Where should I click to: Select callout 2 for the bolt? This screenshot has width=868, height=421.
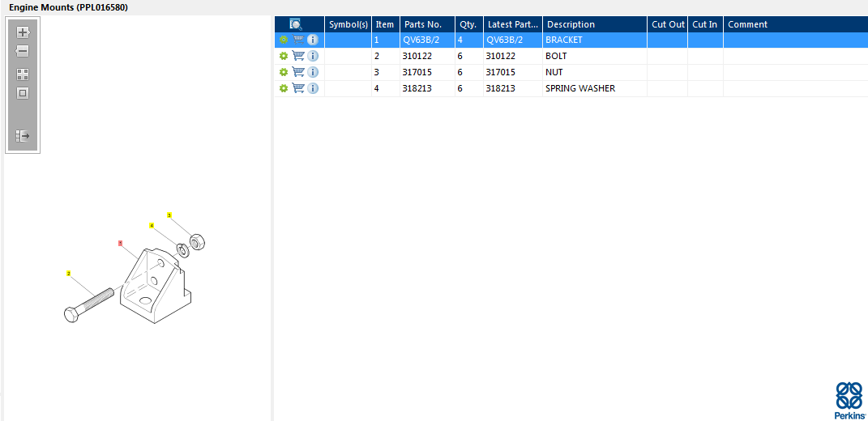69,274
